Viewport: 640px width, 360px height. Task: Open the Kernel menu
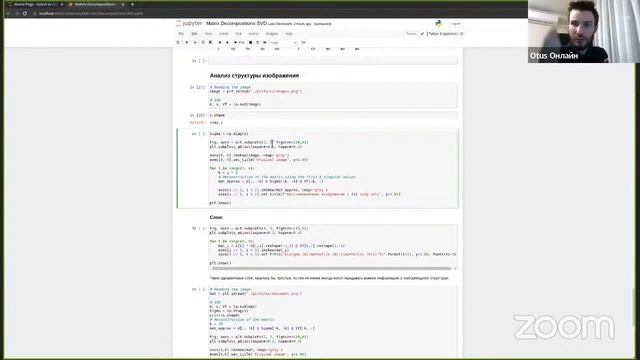pos(253,34)
